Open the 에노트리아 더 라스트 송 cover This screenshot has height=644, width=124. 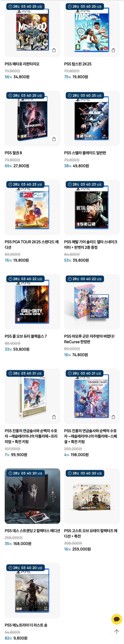[33, 590]
